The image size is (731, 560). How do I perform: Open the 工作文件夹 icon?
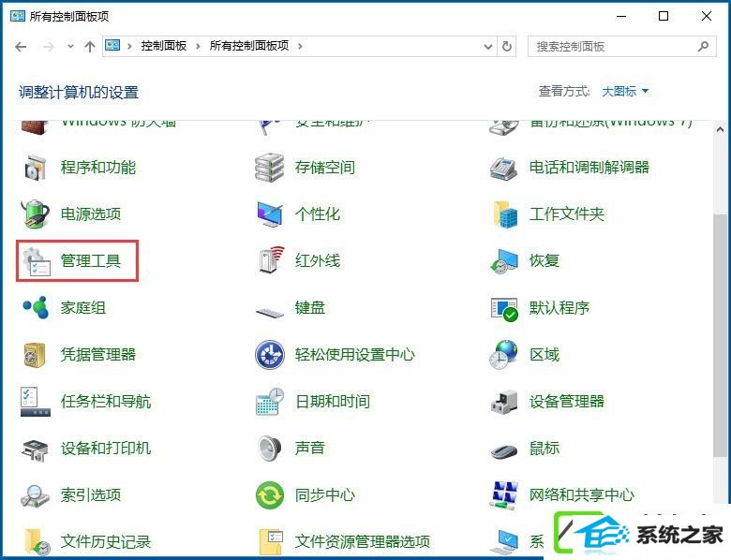pyautogui.click(x=505, y=214)
